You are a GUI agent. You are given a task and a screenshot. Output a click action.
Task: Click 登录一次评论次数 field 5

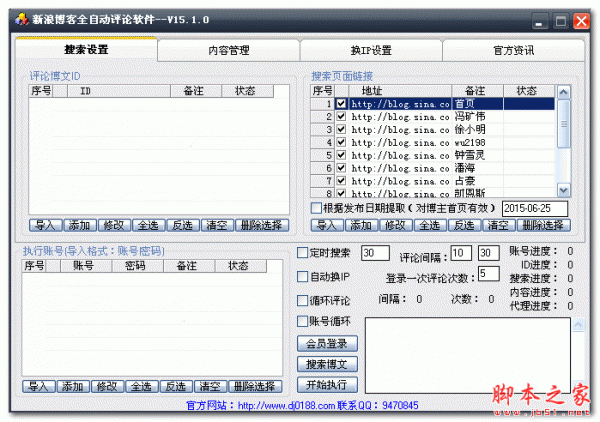pyautogui.click(x=489, y=274)
